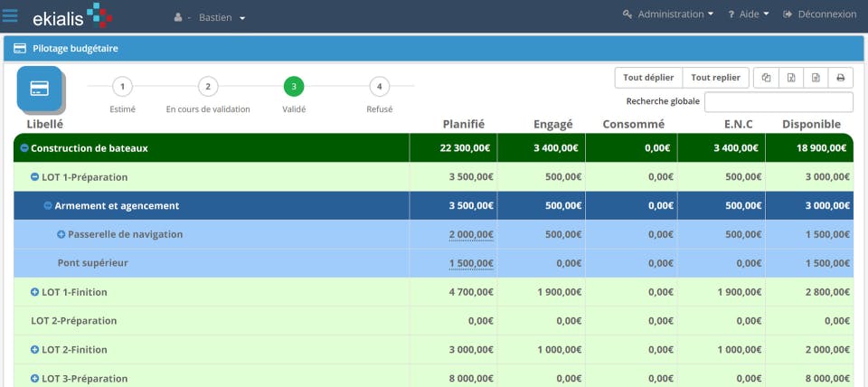Click the third export file icon
868x387 pixels.
816,78
